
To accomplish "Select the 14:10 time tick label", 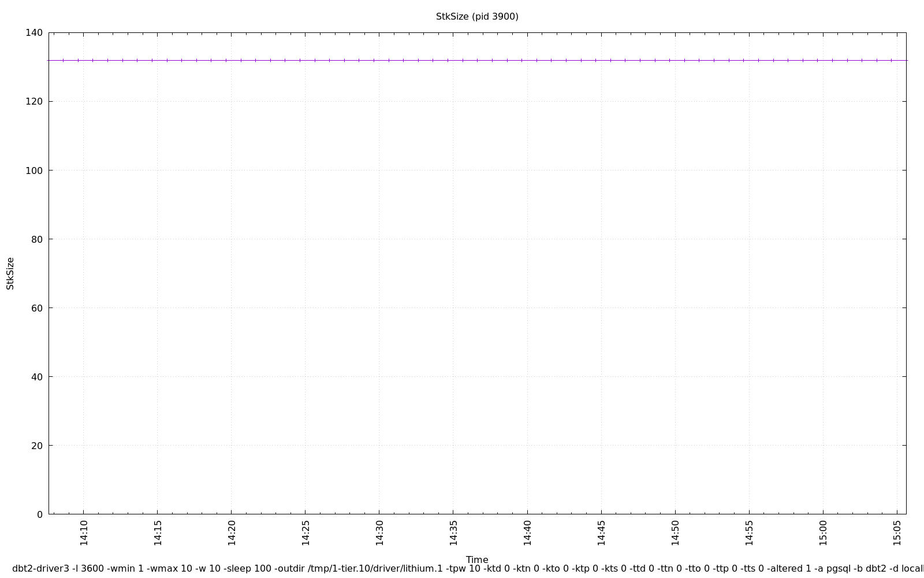I will [83, 532].
